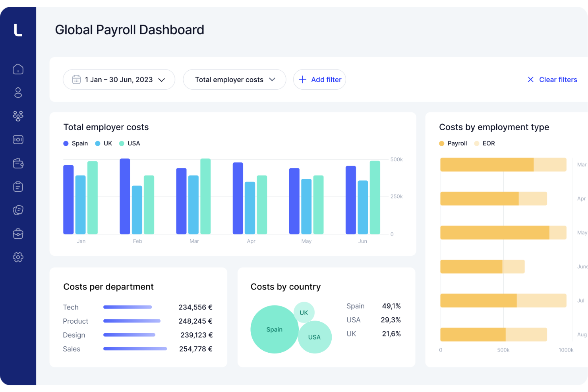This screenshot has width=588, height=392.
Task: Click the 254,778 € Sales value
Action: (x=196, y=349)
